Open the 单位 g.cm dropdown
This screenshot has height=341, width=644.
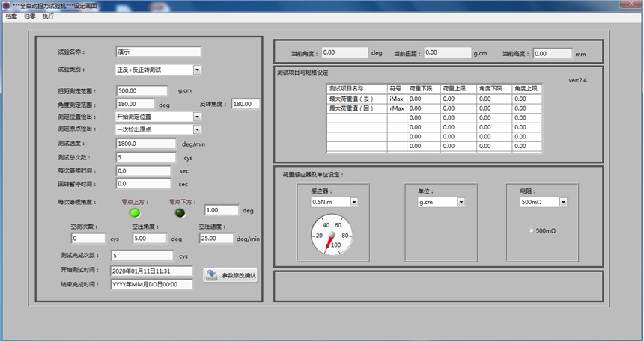pyautogui.click(x=461, y=202)
